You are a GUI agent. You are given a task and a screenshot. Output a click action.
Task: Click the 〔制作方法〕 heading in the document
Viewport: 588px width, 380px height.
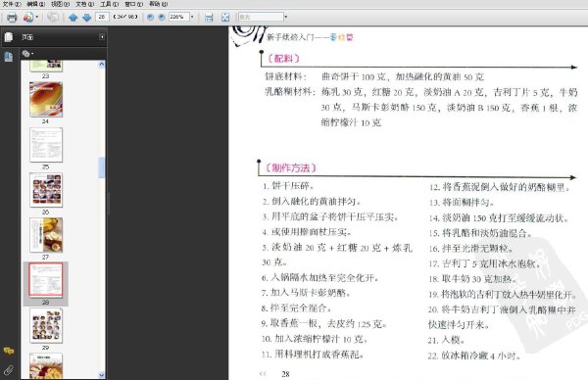click(x=291, y=167)
